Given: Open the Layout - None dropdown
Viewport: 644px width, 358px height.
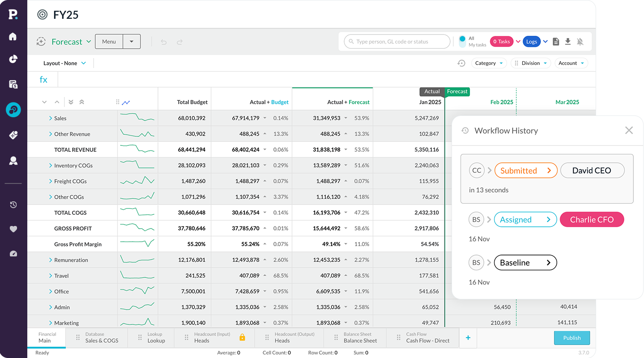Looking at the screenshot, I should click(64, 64).
